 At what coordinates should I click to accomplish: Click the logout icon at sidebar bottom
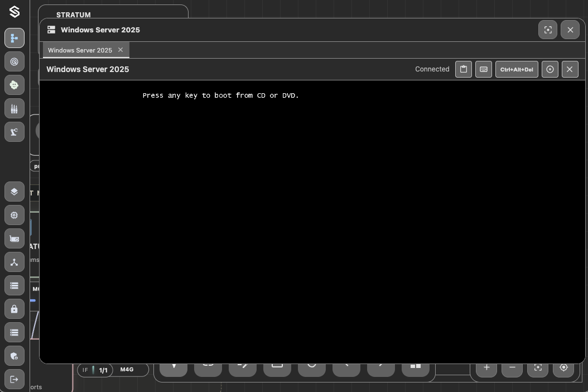(x=15, y=379)
